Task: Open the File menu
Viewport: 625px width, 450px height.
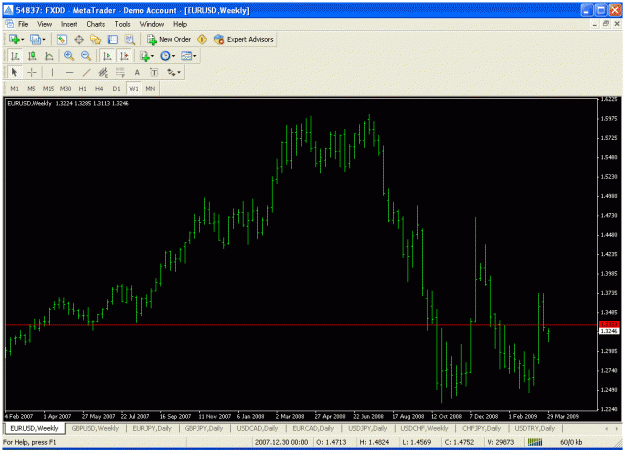Action: coord(23,24)
